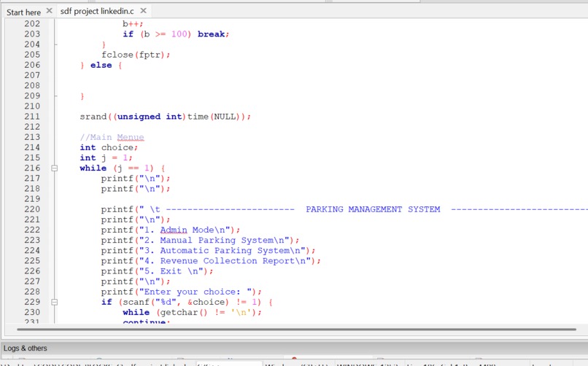The image size is (588, 366).
Task: Click the 'int j = 1;' declaration
Action: [x=106, y=157]
